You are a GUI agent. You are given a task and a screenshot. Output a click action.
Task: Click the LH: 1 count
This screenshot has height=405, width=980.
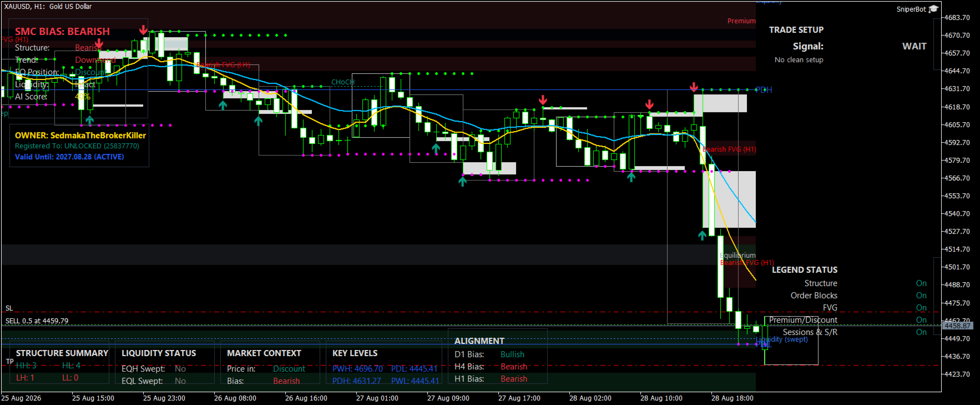25,378
